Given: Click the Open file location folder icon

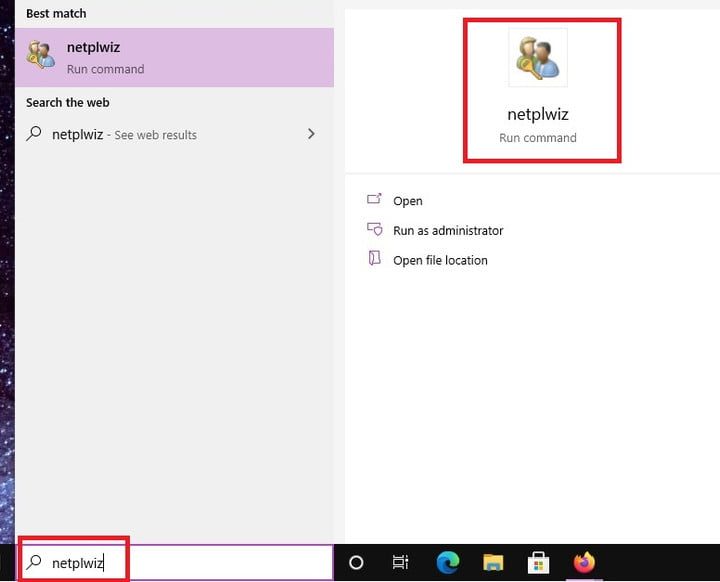Looking at the screenshot, I should pos(375,258).
